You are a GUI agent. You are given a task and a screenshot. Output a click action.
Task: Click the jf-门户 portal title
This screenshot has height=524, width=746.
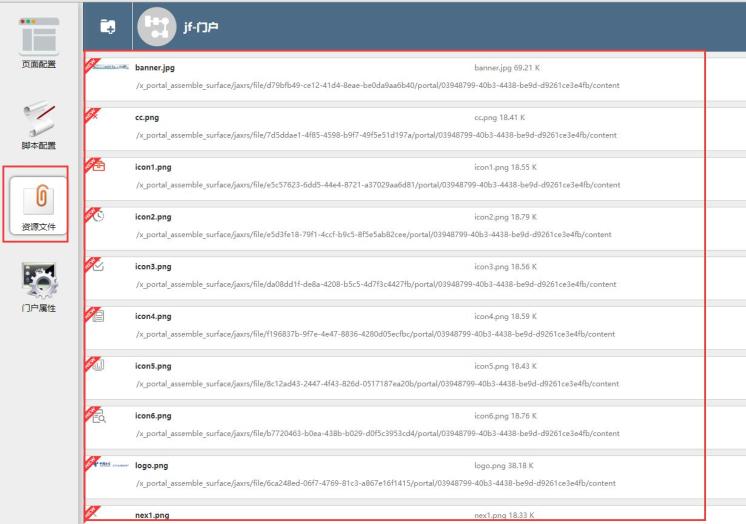click(x=201, y=27)
